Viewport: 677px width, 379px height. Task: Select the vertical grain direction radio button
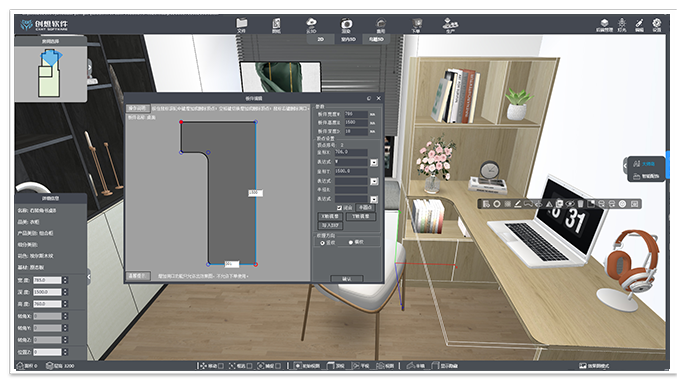[322, 243]
